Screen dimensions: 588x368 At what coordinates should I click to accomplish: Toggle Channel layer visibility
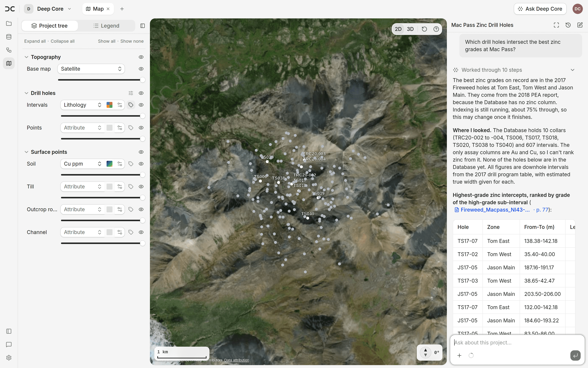(141, 232)
